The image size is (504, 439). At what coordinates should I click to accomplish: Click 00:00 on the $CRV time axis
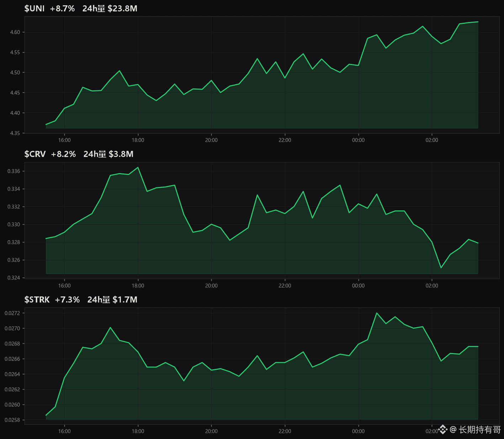(359, 286)
